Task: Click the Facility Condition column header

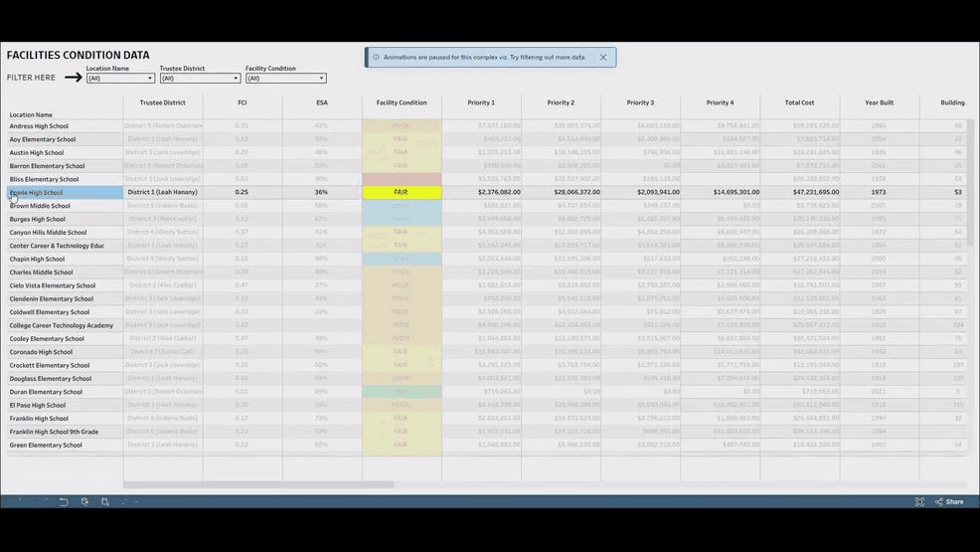Action: click(402, 102)
